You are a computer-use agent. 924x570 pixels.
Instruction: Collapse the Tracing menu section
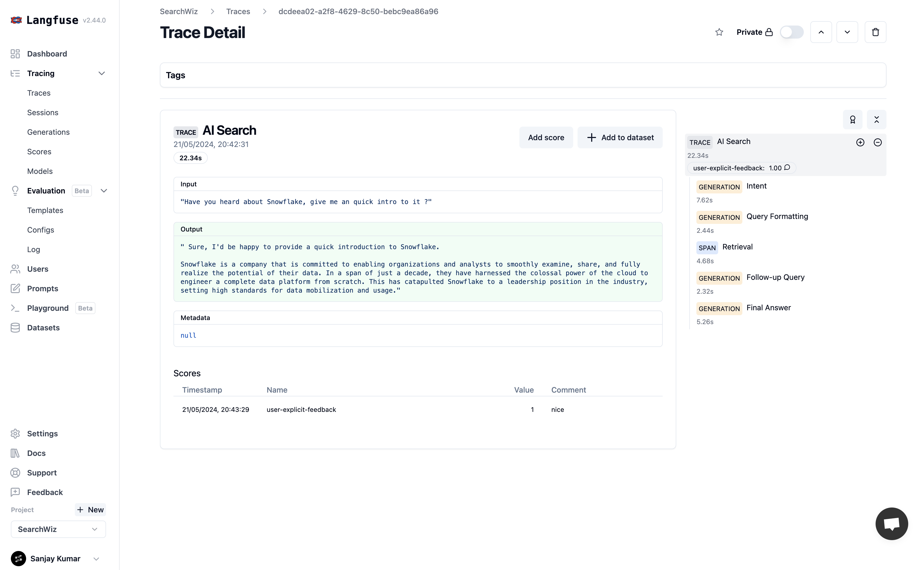101,74
